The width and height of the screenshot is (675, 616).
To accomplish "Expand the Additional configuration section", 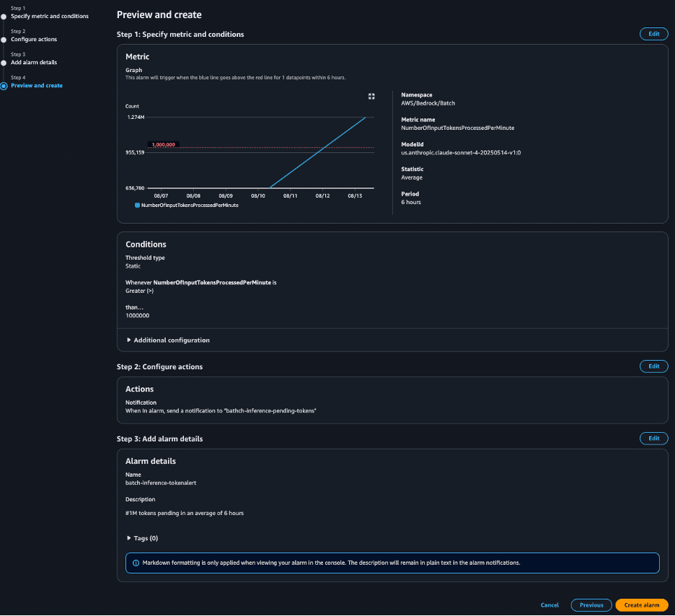I will pyautogui.click(x=168, y=340).
